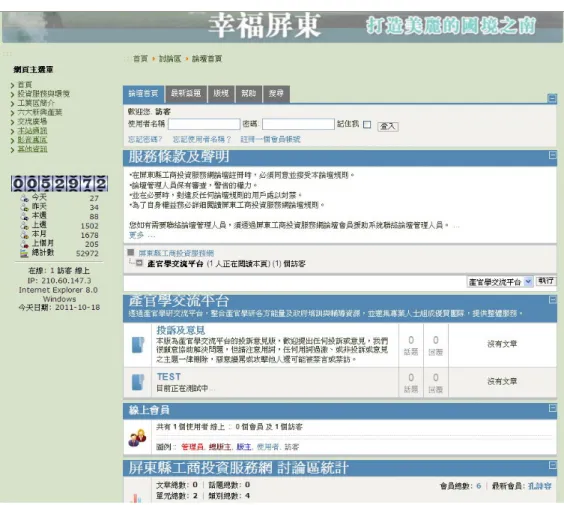Click the 本月 visitor counter icon
Screen dimensions: 564x505
[24, 235]
